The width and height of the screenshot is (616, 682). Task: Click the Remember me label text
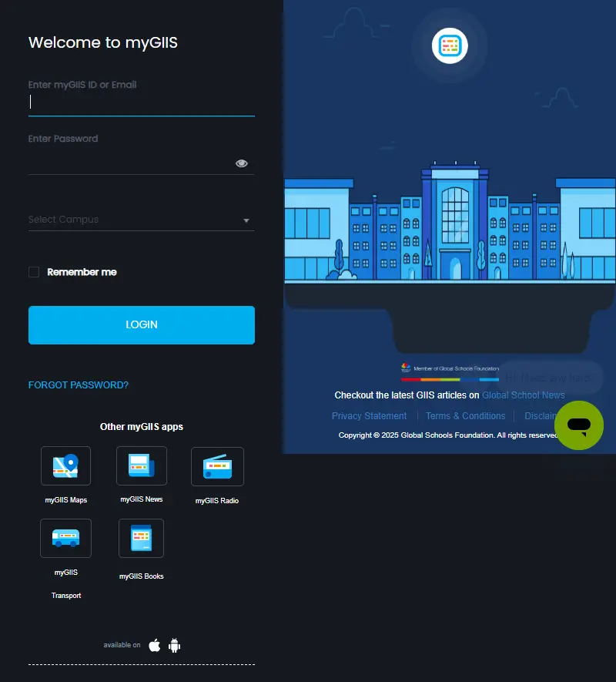coord(82,272)
